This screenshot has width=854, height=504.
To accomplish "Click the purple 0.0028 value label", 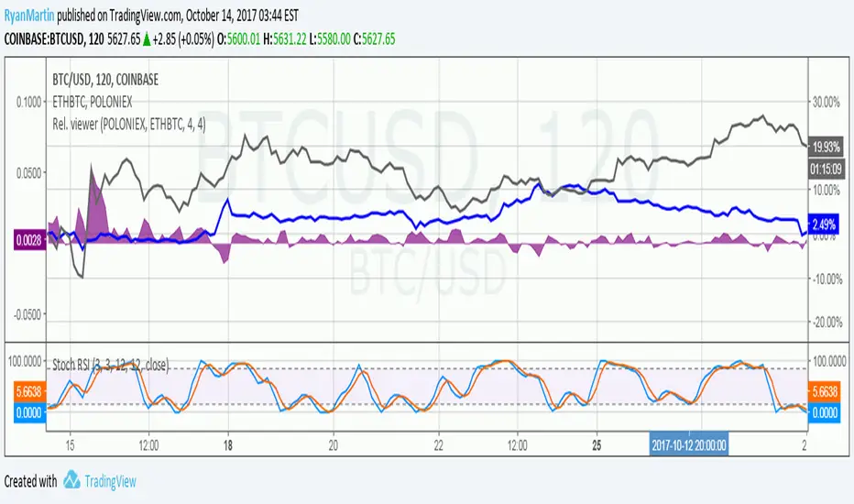I will 29,240.
